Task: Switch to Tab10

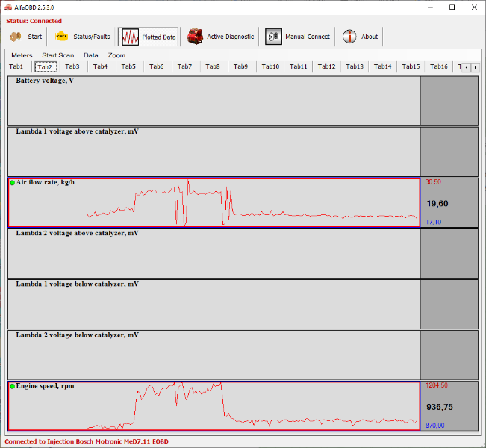Action: tap(270, 66)
